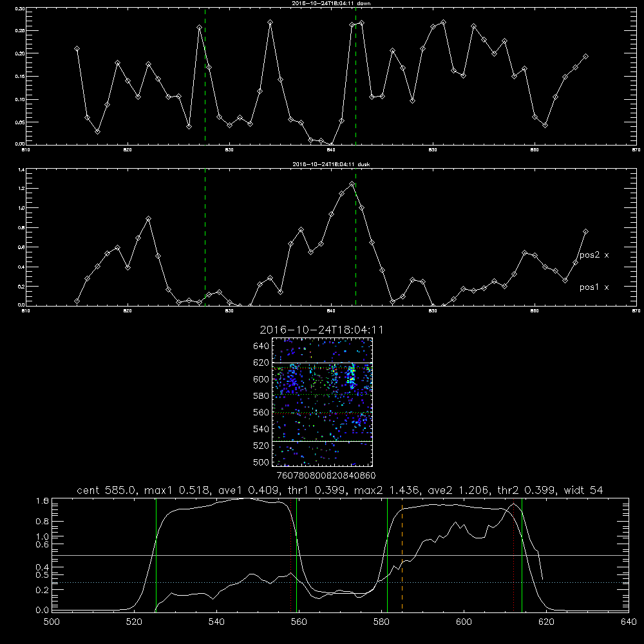Click bottom plot x-axis label '600'
644x644 pixels.
click(464, 622)
